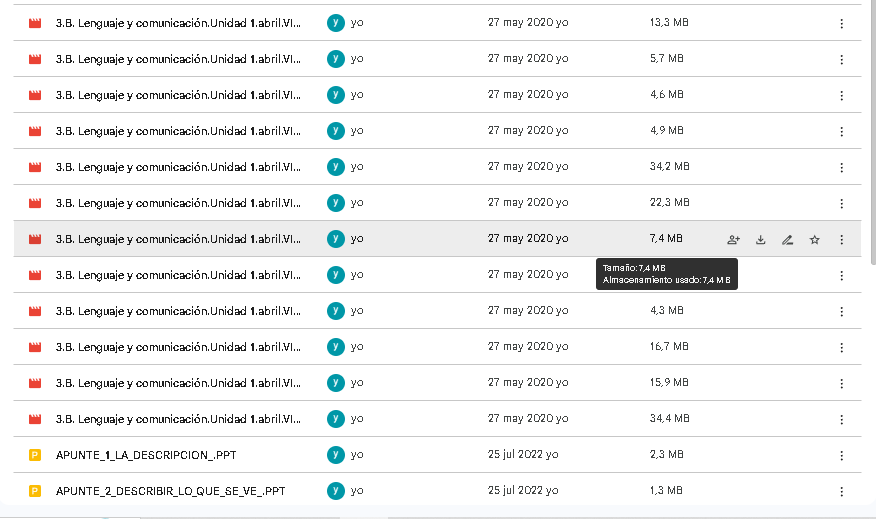Click the video file icon of the 34,4 MB row

pos(35,419)
